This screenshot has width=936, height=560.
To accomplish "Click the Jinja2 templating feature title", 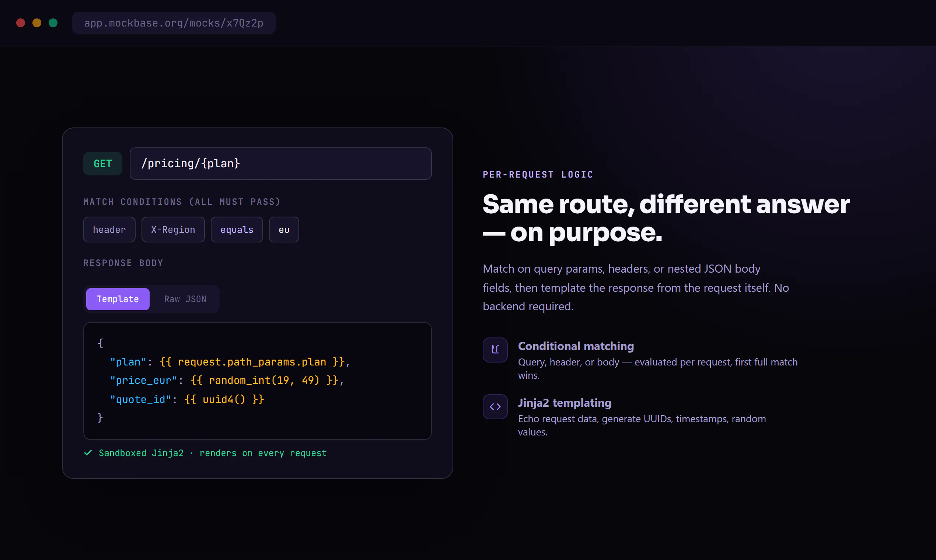I will coord(564,403).
